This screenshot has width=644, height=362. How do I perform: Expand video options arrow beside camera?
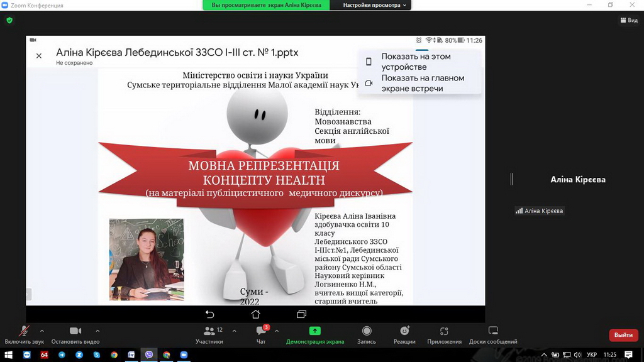tap(97, 331)
